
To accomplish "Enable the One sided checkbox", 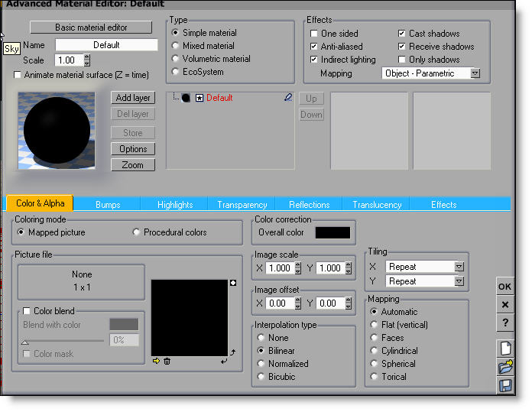I will pyautogui.click(x=314, y=34).
